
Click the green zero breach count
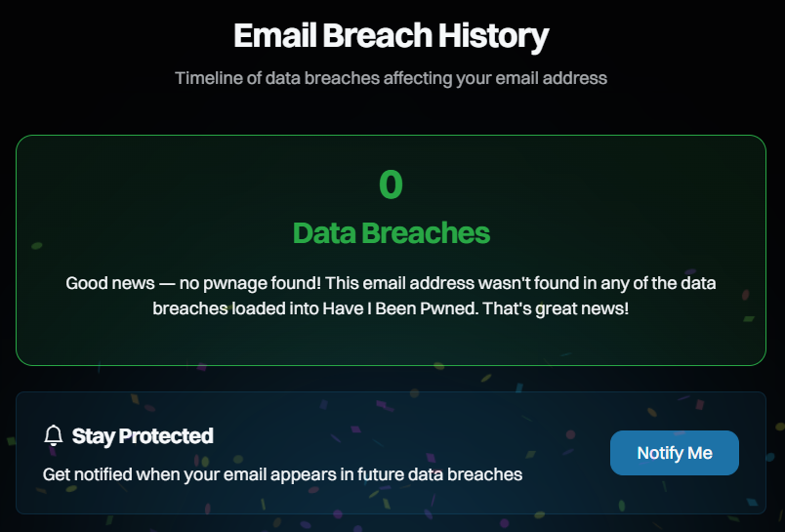click(391, 185)
